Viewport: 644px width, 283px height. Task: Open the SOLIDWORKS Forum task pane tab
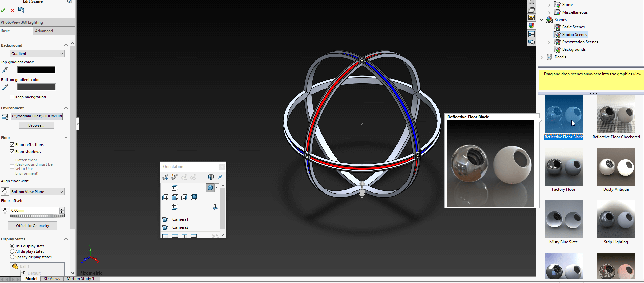click(x=532, y=42)
